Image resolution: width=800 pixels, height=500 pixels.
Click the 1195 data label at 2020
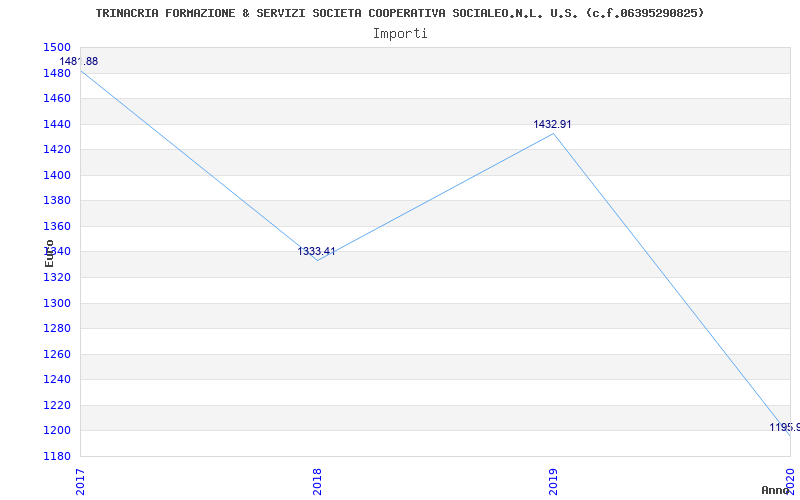pos(784,427)
